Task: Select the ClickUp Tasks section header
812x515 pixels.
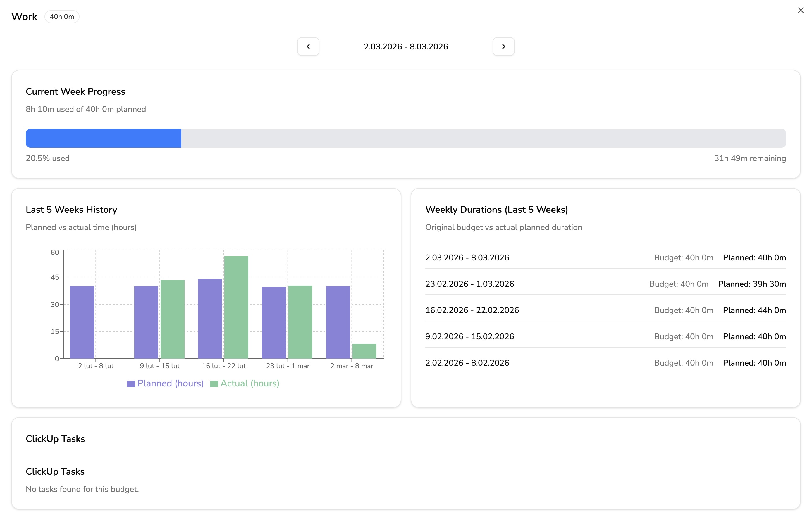Action: 55,438
